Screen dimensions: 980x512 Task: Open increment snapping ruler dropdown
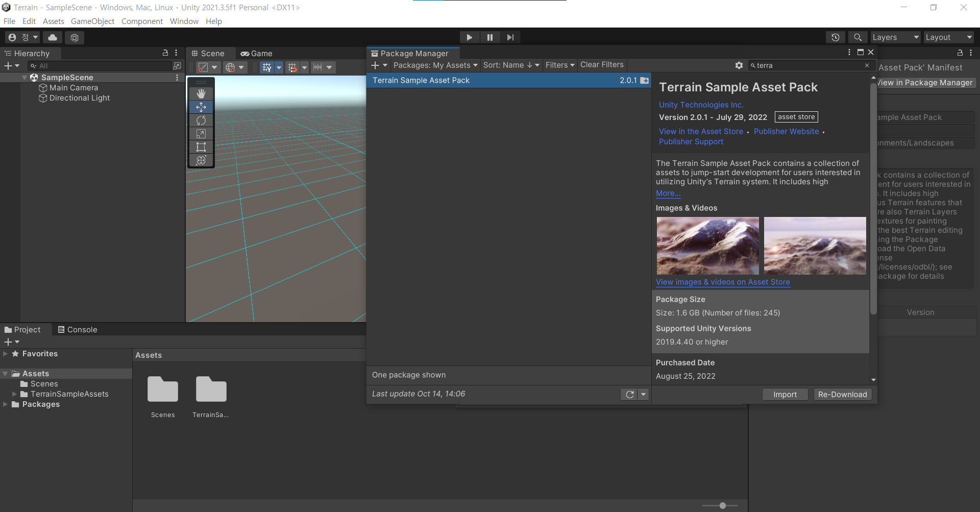(329, 67)
